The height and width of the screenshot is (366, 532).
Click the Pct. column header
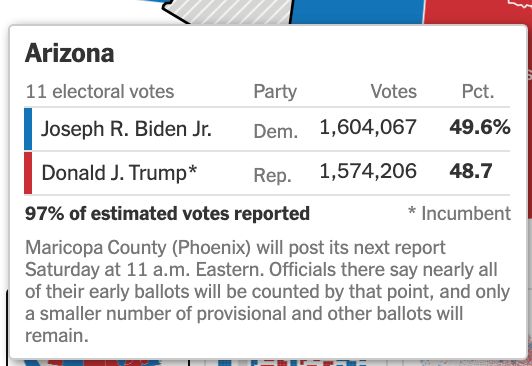[x=478, y=91]
